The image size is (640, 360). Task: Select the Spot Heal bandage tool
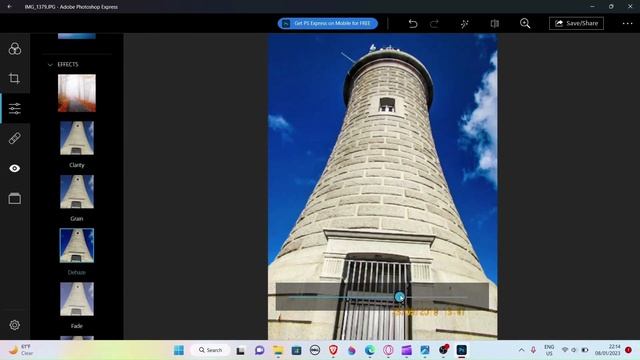15,138
